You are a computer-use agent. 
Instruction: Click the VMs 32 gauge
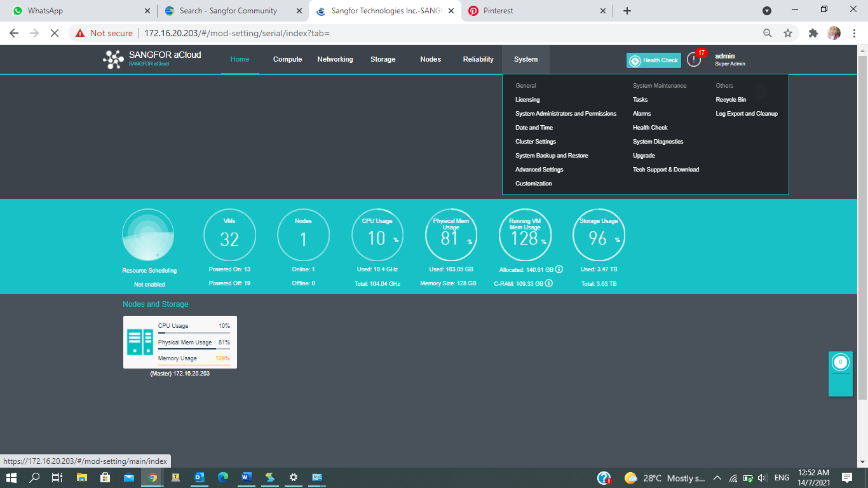click(x=229, y=235)
